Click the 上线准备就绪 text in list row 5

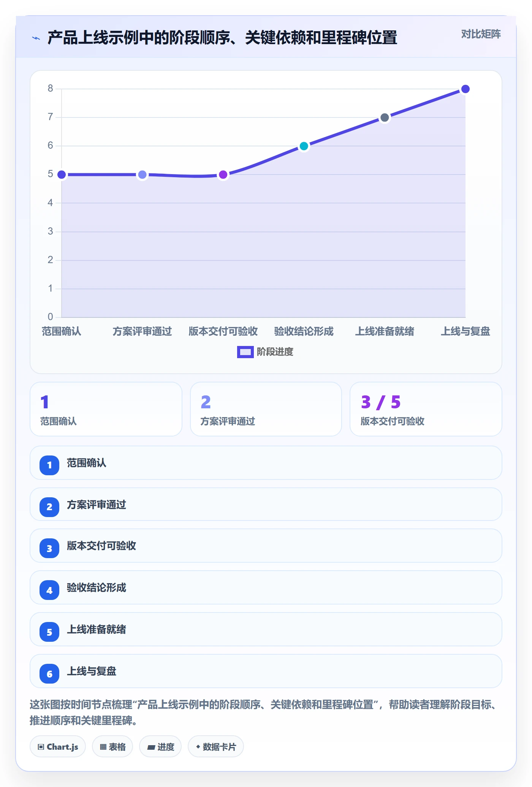(x=97, y=630)
